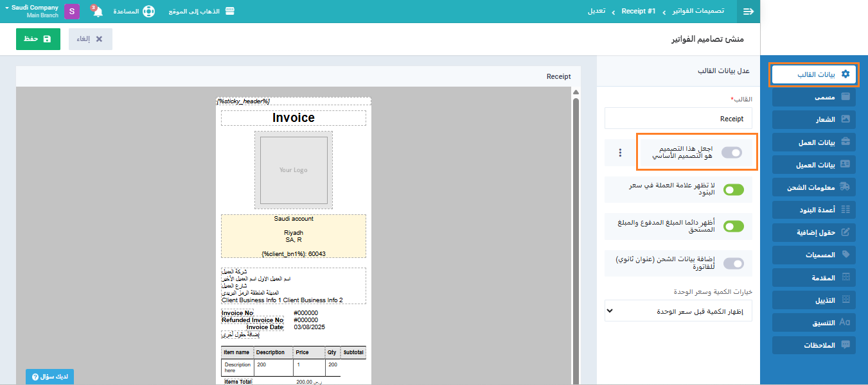The height and width of the screenshot is (385, 868).
Task: Click the go-to-site storefront icon
Action: pos(229,12)
